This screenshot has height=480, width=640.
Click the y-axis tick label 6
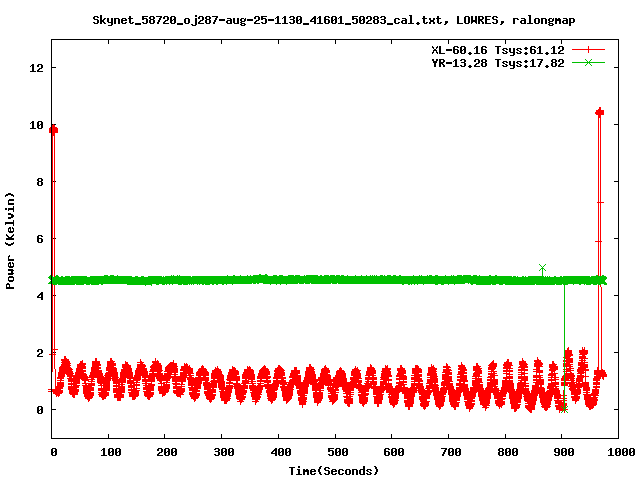tap(40, 239)
